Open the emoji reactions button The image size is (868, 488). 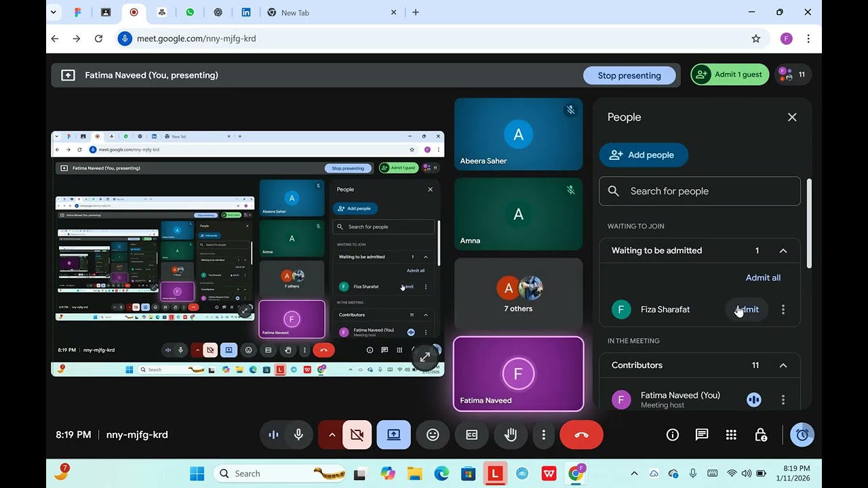tap(433, 435)
